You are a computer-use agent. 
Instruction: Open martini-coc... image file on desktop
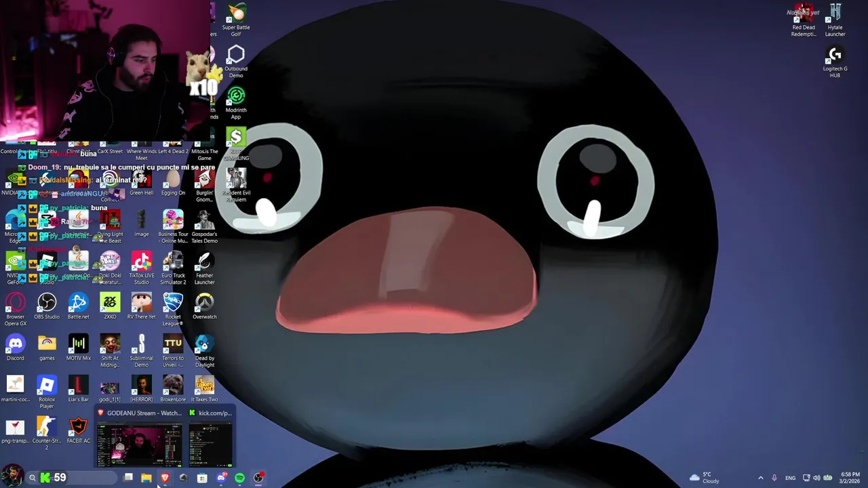click(x=15, y=390)
